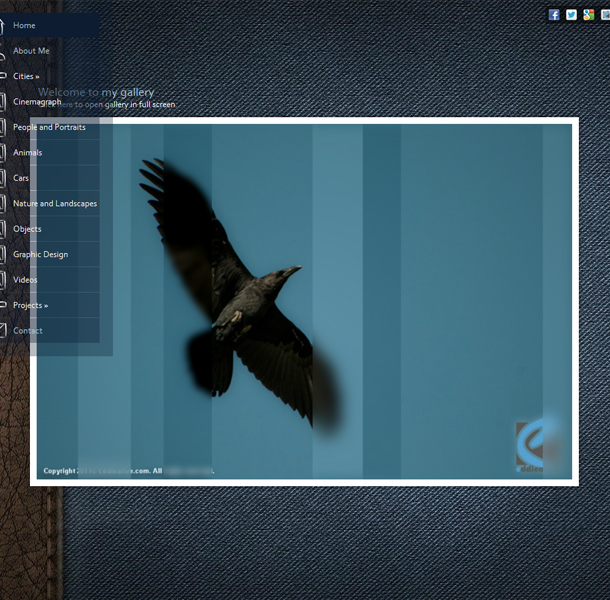This screenshot has width=610, height=600.
Task: Click the open gallery in full screen link
Action: 108,105
